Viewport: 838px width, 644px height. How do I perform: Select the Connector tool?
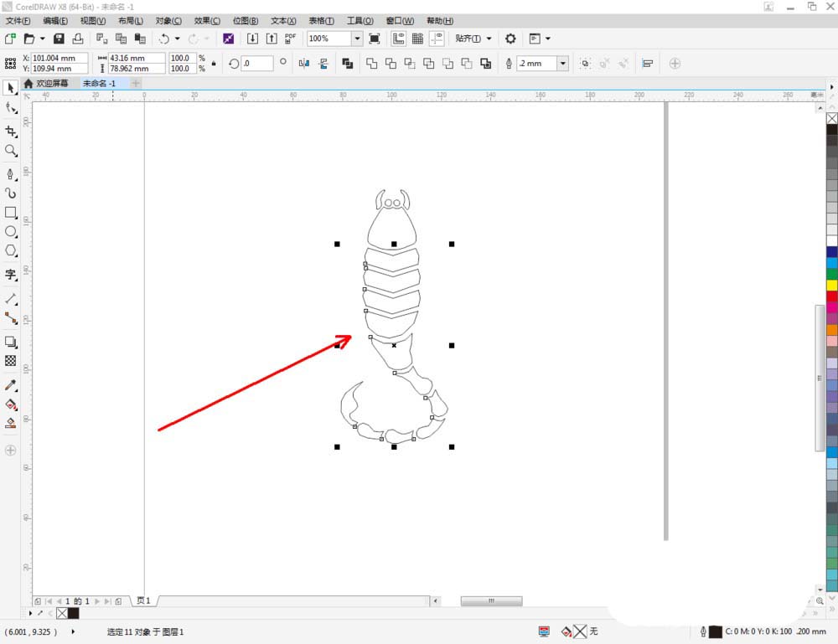coord(10,318)
